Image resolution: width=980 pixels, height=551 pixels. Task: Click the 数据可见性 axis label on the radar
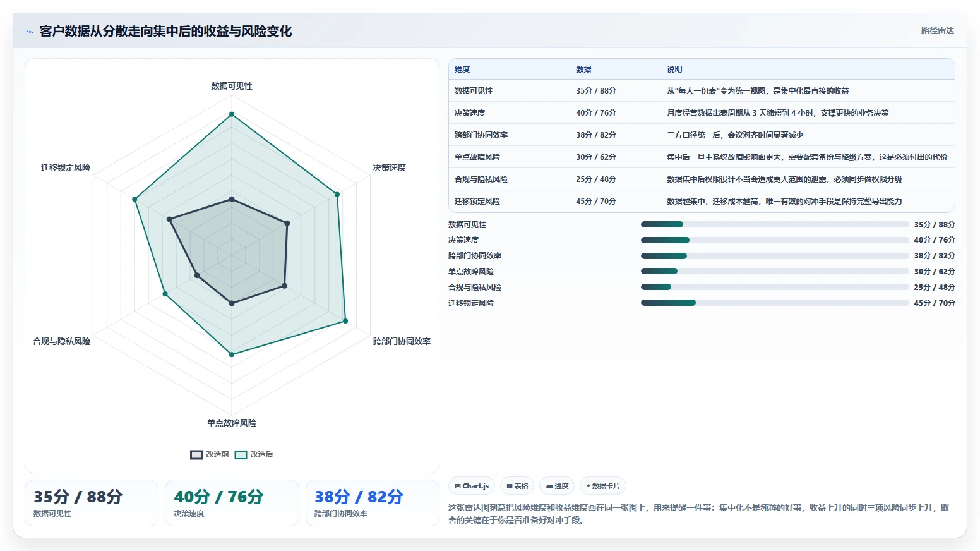click(x=232, y=86)
